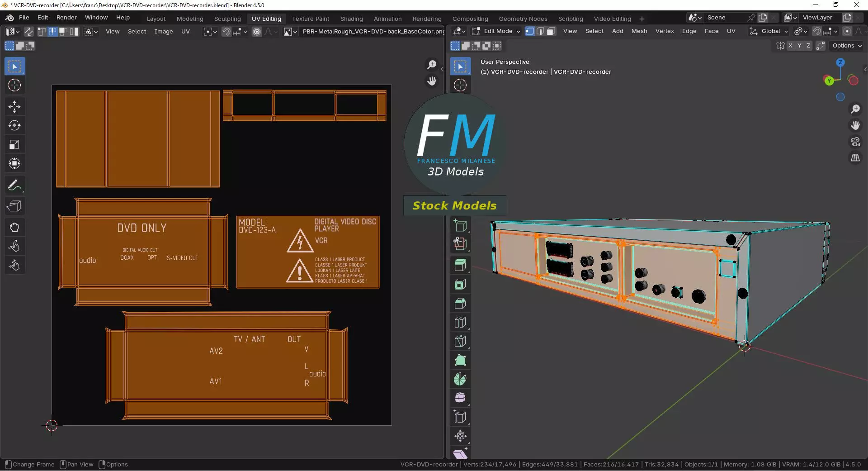Click the green Y axis gizmo ball
This screenshot has width=868, height=471.
click(829, 81)
